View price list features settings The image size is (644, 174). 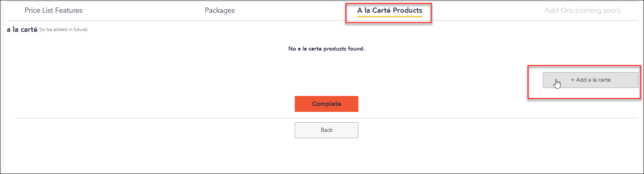coord(53,10)
